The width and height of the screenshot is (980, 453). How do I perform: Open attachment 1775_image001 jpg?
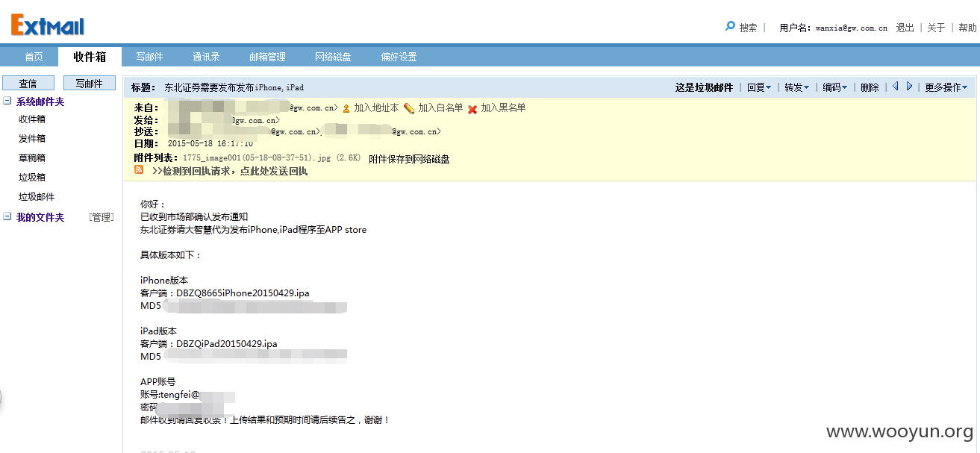(x=272, y=158)
